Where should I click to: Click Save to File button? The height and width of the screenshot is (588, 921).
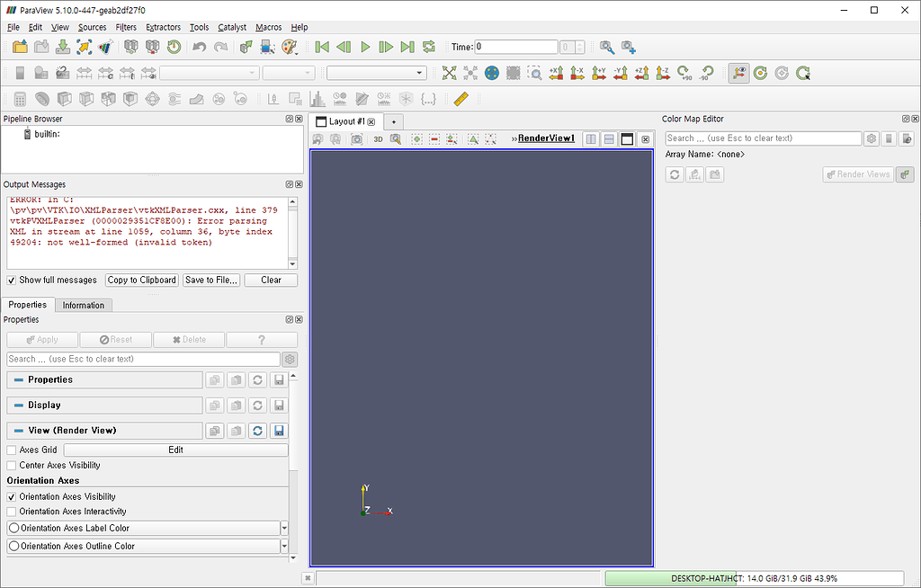pyautogui.click(x=211, y=281)
